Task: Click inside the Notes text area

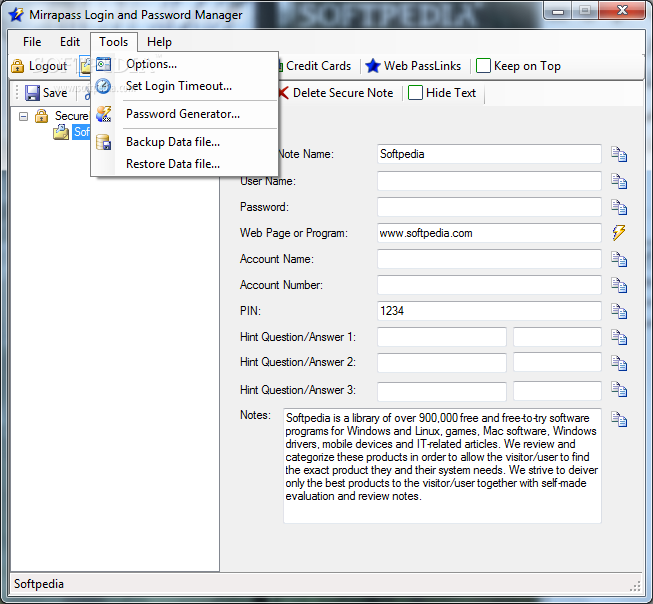Action: click(442, 466)
